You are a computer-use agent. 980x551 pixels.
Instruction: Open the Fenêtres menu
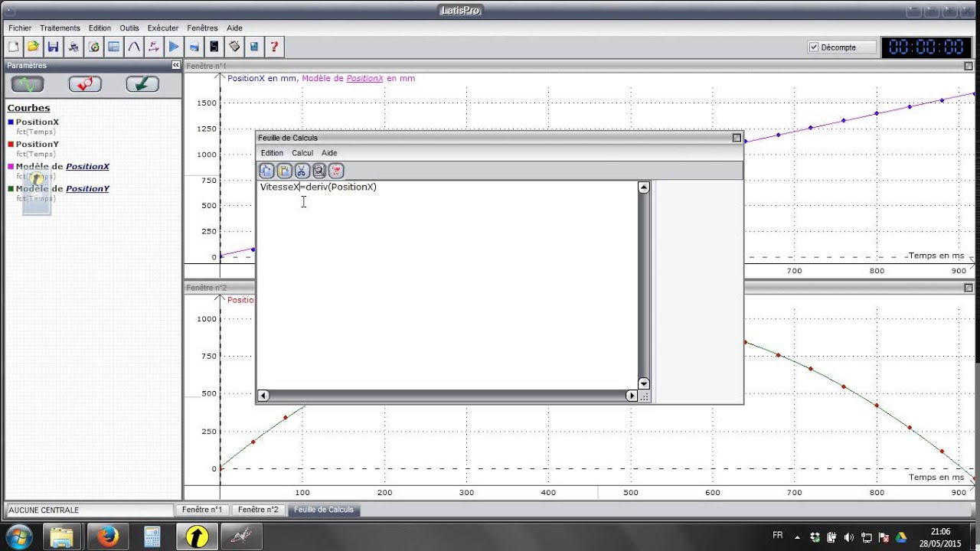(202, 28)
